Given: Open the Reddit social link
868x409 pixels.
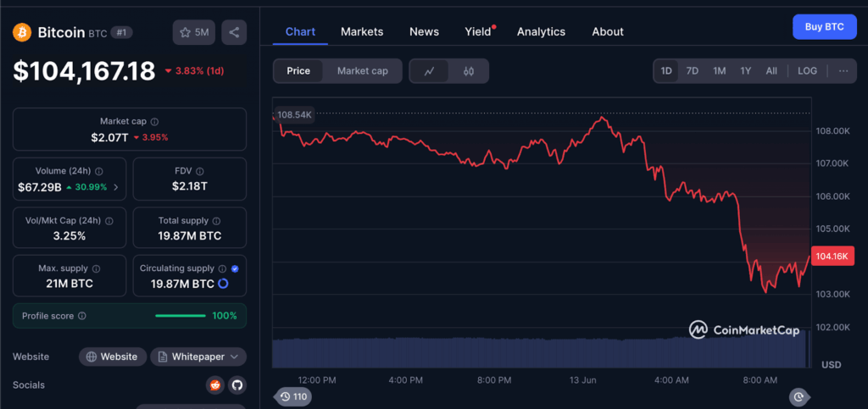Looking at the screenshot, I should click(x=215, y=385).
